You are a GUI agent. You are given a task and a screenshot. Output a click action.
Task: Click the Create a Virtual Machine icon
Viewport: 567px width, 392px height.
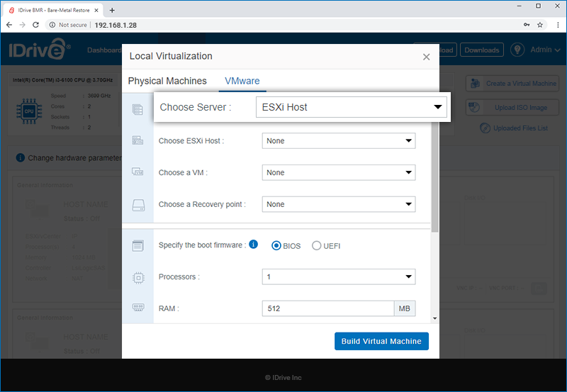(x=475, y=84)
